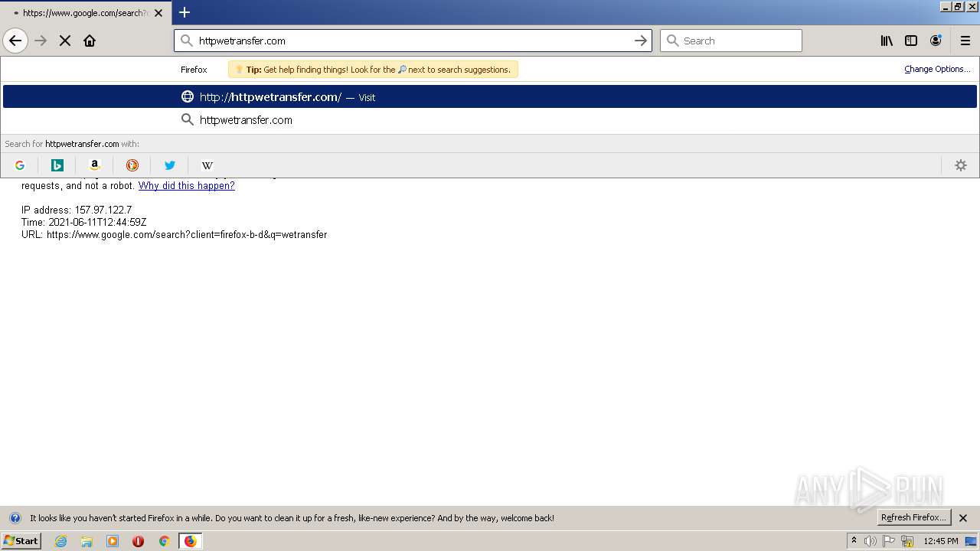Click the URL google.com/search text line
Screen dimensions: 980x551
pos(175,234)
